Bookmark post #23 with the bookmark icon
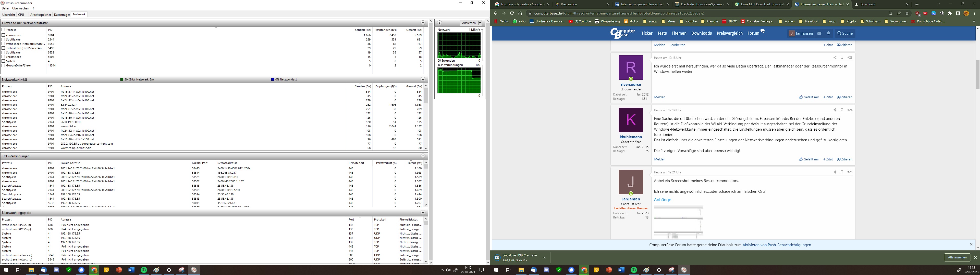The height and width of the screenshot is (275, 980). (842, 58)
